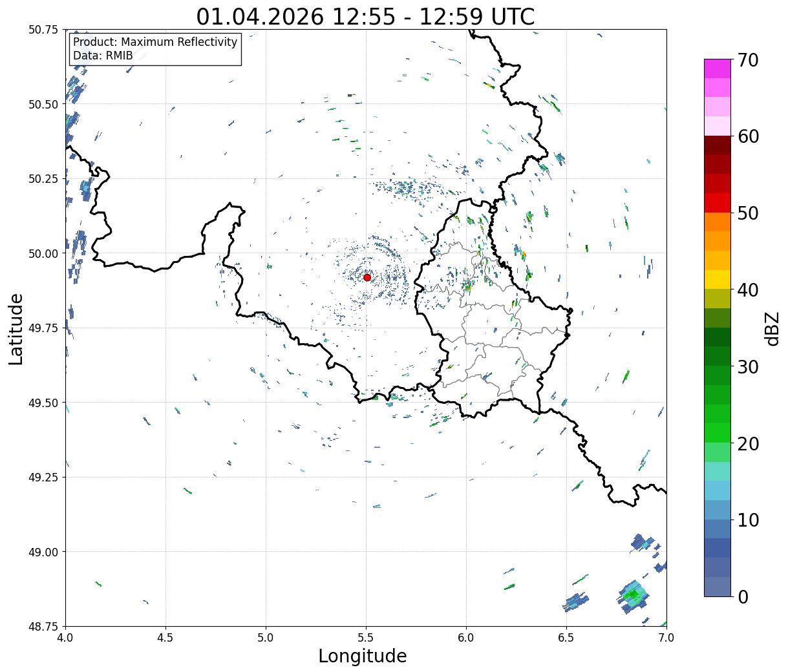
Task: Click the dBZ colorbar label
Action: 772,328
